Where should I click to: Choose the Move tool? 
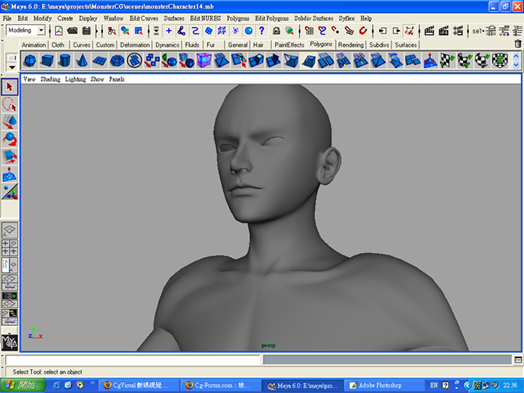[x=9, y=122]
